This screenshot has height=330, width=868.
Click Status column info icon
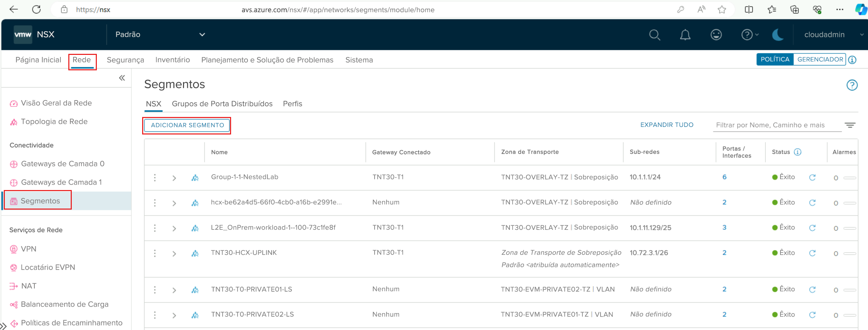click(x=798, y=152)
